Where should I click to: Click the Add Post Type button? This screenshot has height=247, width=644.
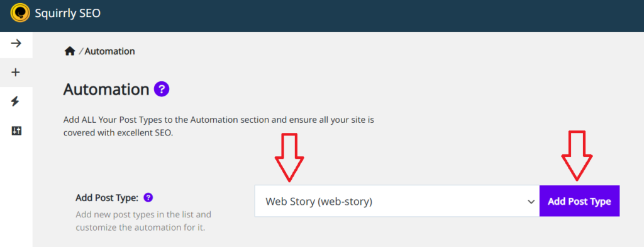(579, 201)
